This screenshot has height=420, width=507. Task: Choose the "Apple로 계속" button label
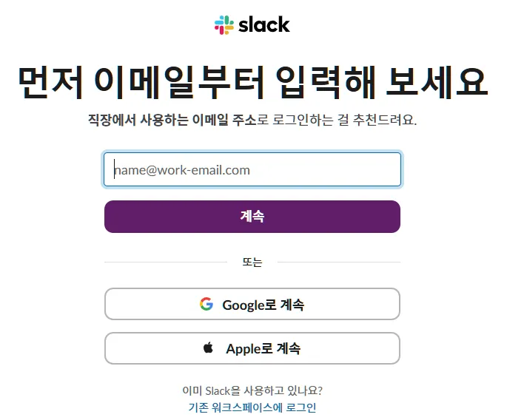coord(263,349)
